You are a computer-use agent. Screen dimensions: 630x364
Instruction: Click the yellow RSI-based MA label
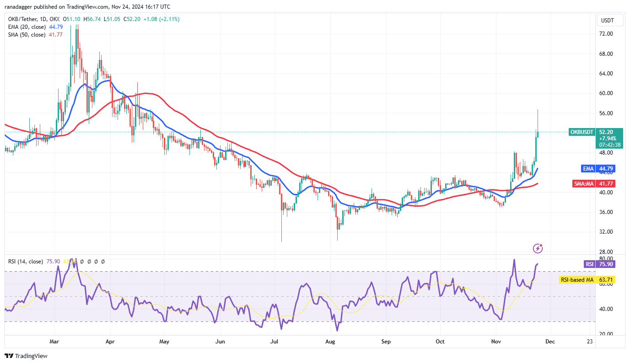[577, 279]
